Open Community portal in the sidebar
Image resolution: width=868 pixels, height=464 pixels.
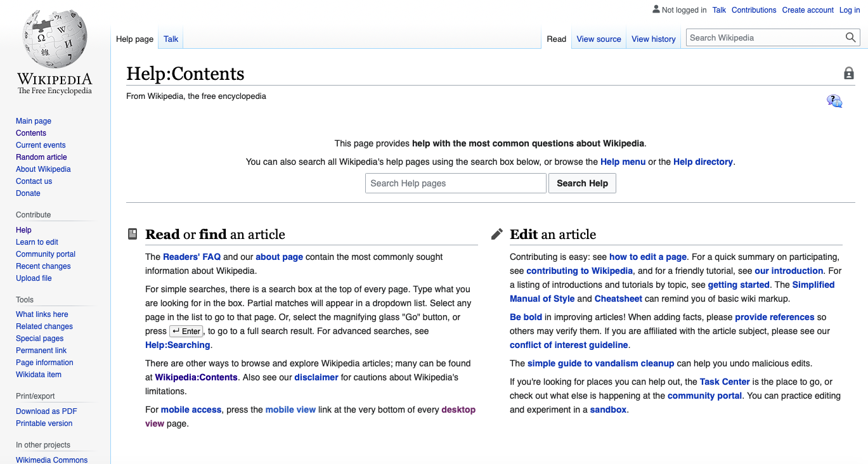[46, 254]
